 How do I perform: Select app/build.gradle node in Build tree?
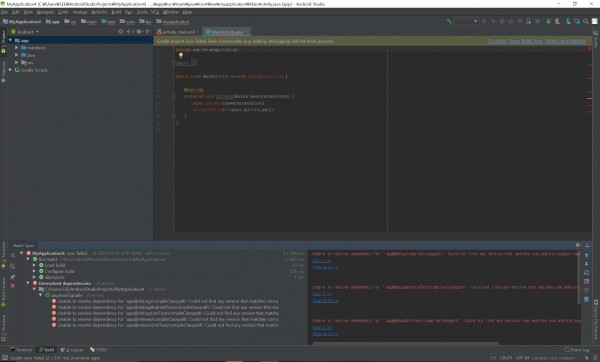pos(67,295)
